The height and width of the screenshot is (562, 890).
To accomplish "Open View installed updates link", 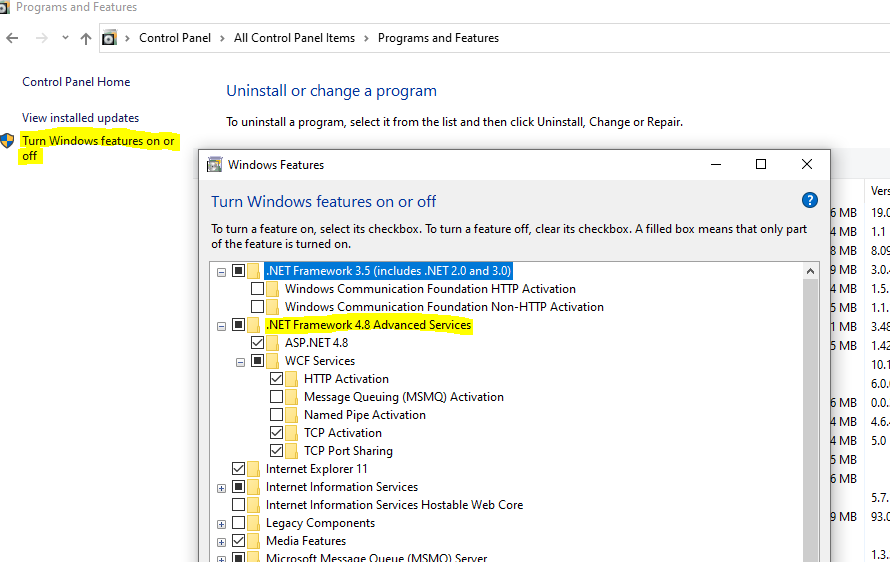I will (x=81, y=118).
